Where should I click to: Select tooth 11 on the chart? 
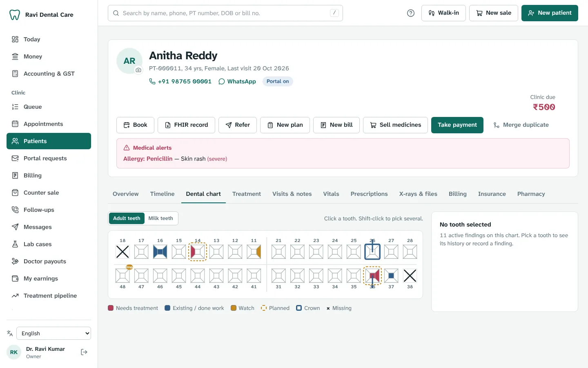254,252
